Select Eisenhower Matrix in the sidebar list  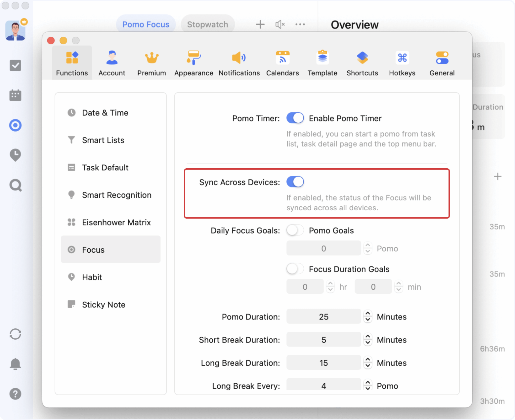coord(116,222)
